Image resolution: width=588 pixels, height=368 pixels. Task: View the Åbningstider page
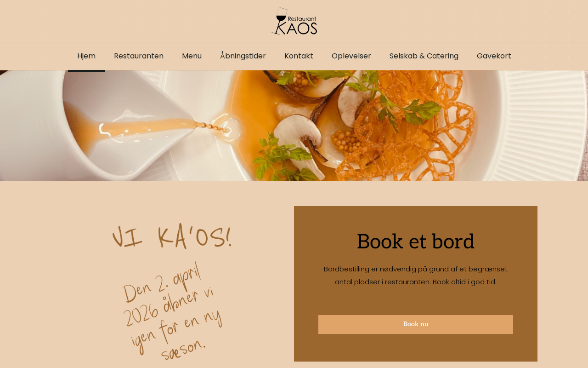pyautogui.click(x=243, y=56)
